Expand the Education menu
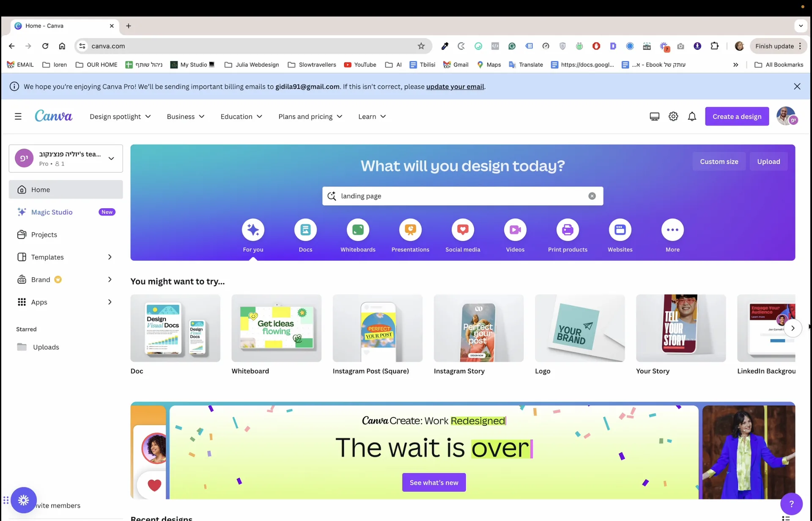The image size is (812, 521). click(241, 116)
